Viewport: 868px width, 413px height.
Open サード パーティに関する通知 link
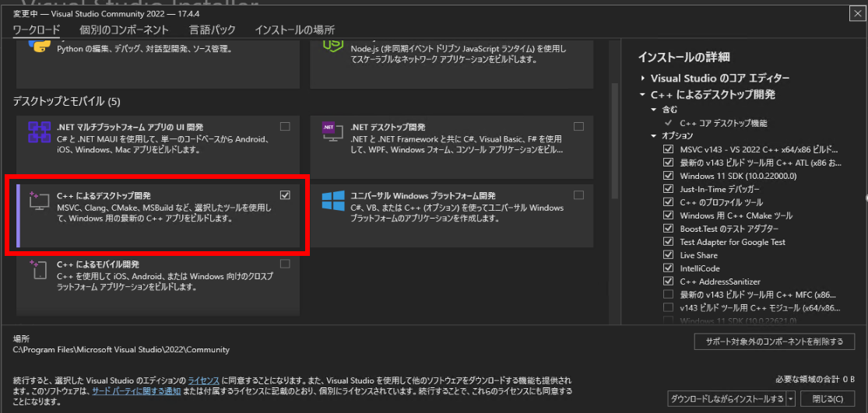[x=136, y=391]
